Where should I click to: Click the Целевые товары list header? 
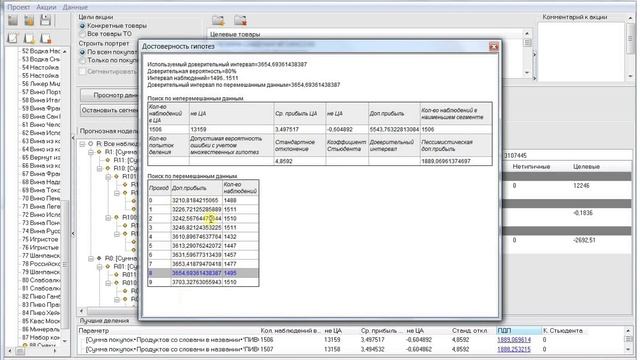coord(365,34)
